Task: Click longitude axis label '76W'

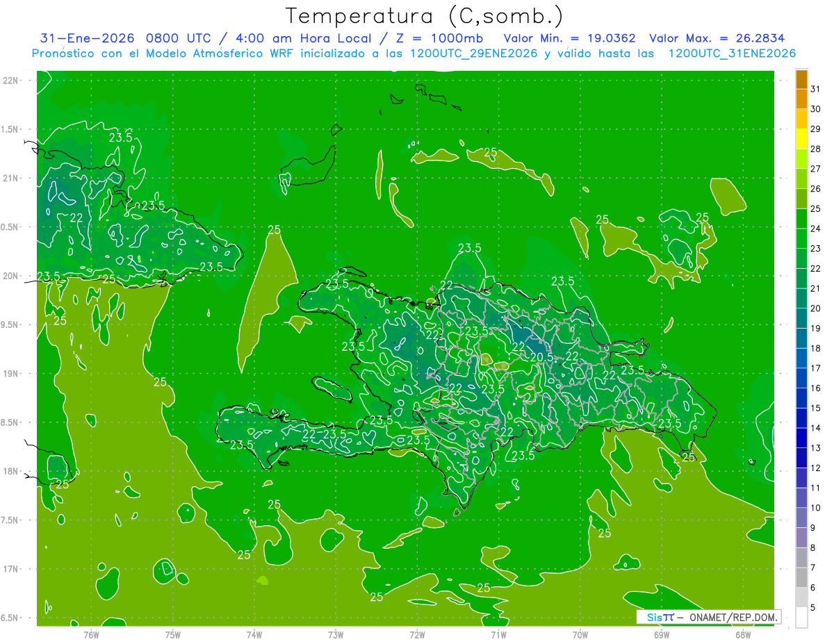Action: pos(91,634)
